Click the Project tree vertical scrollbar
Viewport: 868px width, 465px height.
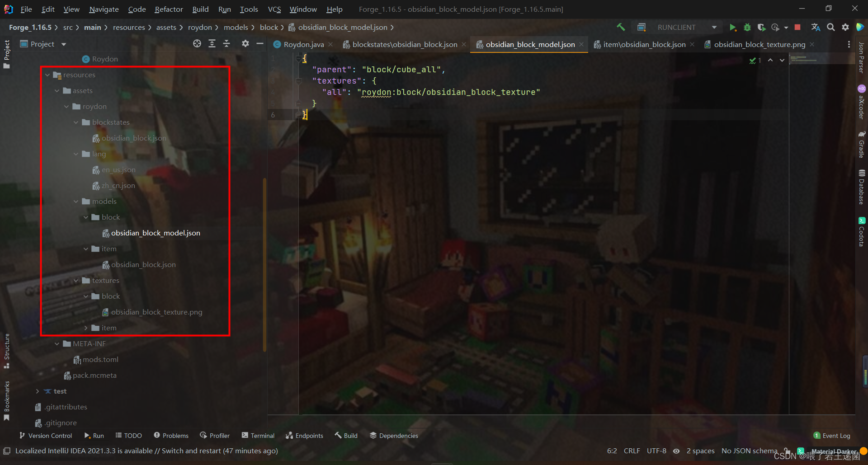tap(264, 264)
